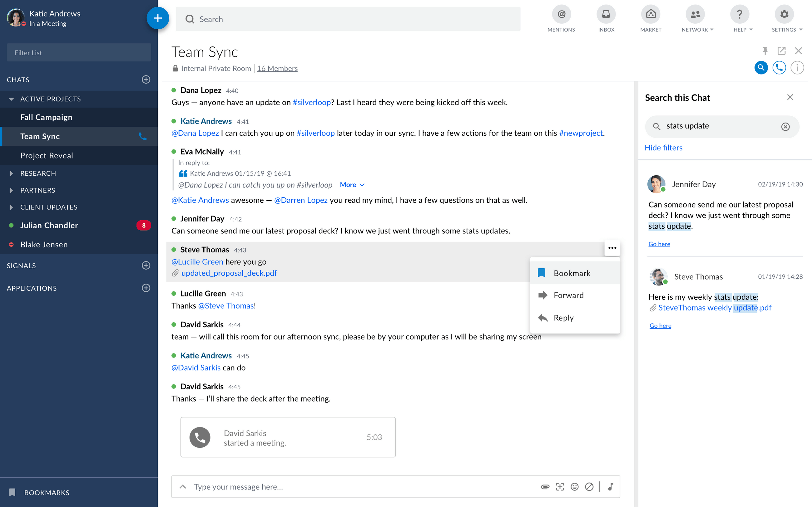Choose Forward in the context menu
Viewport: 812px width, 507px height.
point(568,295)
